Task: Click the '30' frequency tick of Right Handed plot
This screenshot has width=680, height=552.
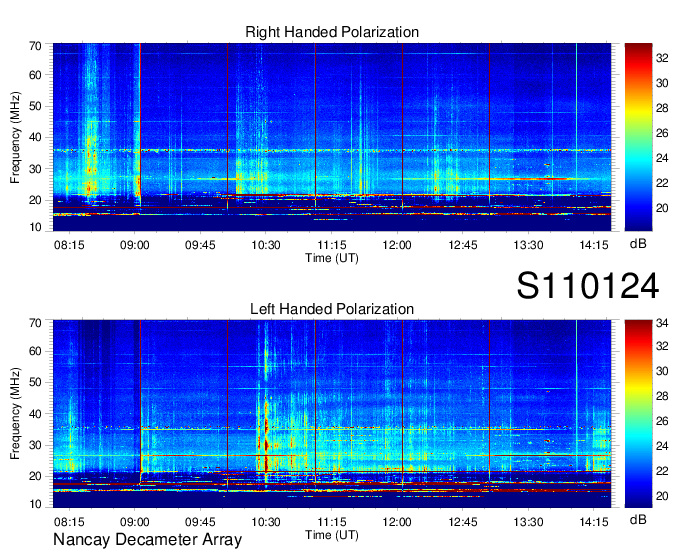Action: point(35,169)
